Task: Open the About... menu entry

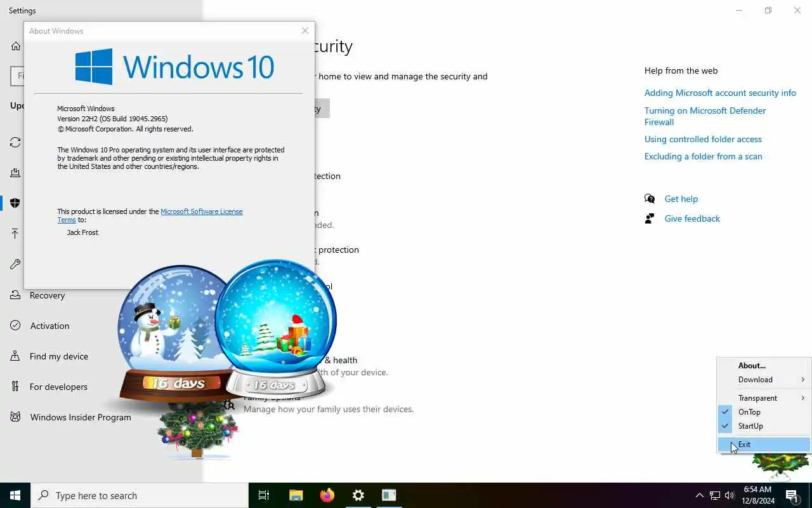Action: pyautogui.click(x=764, y=366)
